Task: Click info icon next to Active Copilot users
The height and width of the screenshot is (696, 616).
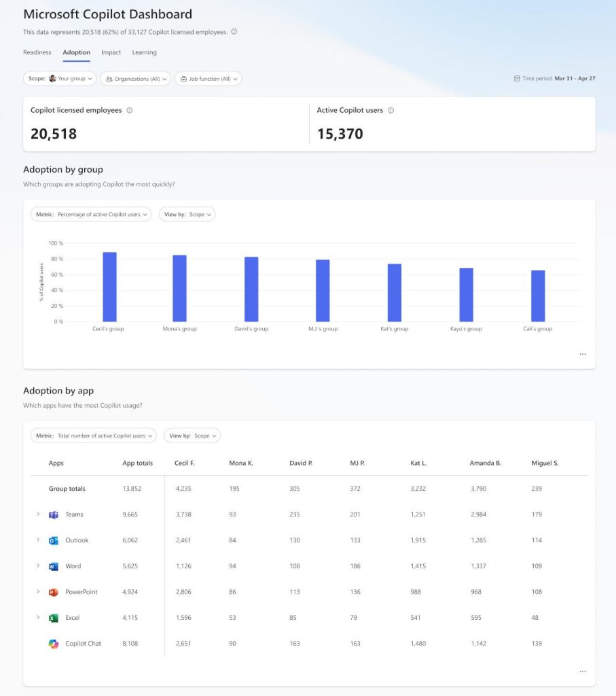Action: 391,110
